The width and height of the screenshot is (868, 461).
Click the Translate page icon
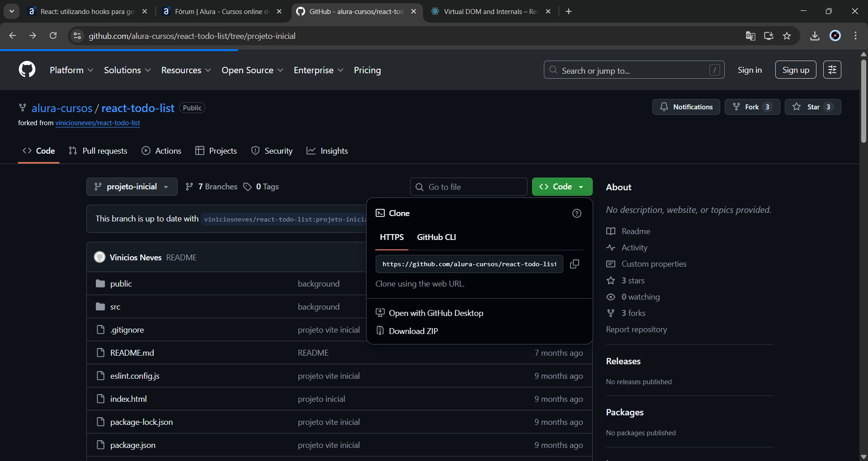(x=750, y=36)
